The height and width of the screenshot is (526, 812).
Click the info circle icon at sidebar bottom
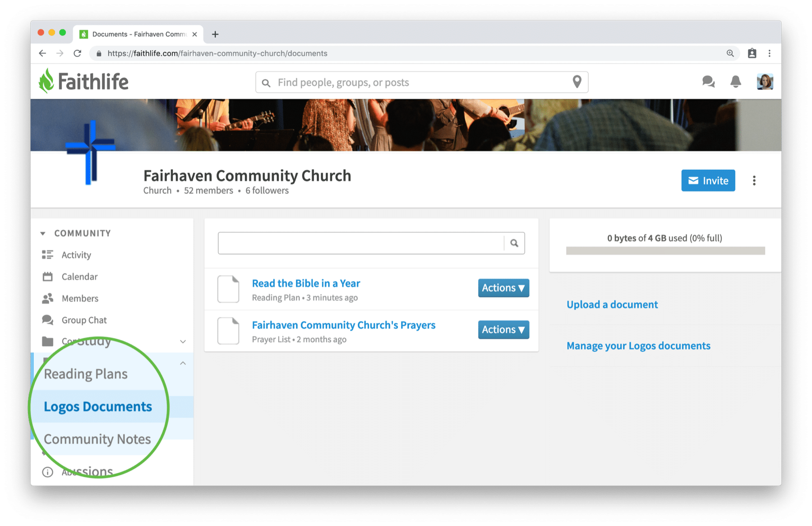(x=47, y=472)
